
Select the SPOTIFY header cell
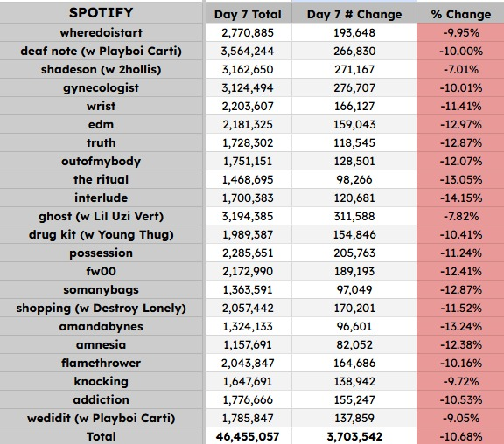coord(101,13)
